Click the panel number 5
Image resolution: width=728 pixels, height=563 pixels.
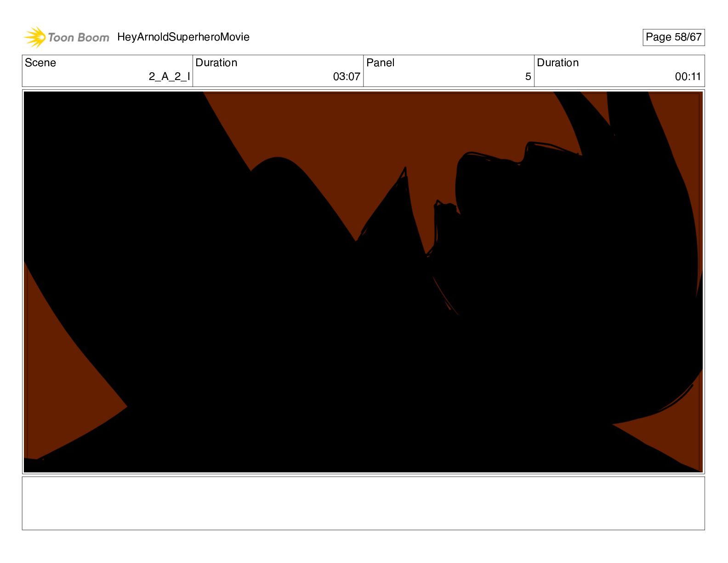coord(528,77)
